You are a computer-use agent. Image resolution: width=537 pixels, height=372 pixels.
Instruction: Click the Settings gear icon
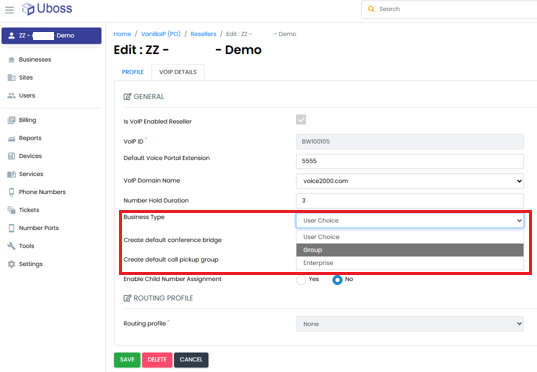[11, 264]
